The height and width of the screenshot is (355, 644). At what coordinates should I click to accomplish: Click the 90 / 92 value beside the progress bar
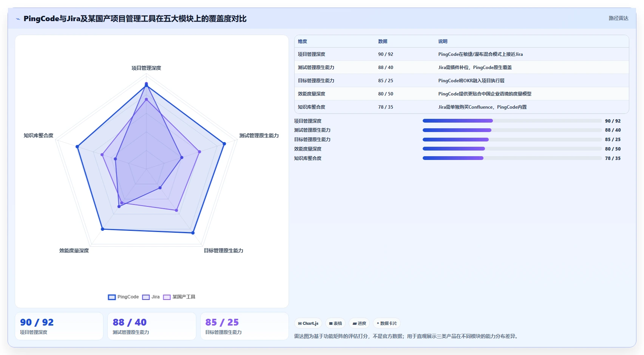613,121
